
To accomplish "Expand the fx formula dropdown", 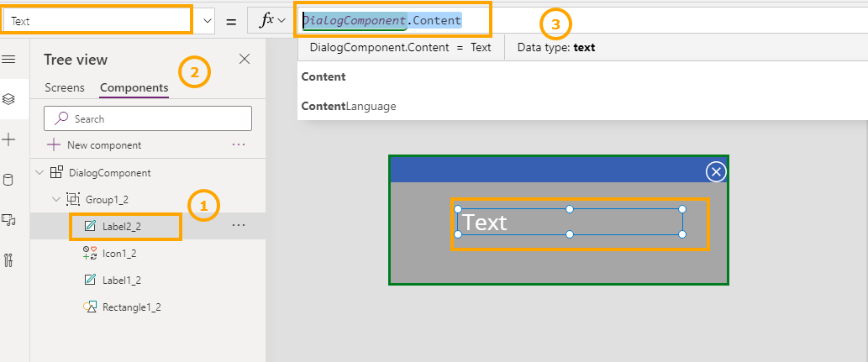I will 272,21.
